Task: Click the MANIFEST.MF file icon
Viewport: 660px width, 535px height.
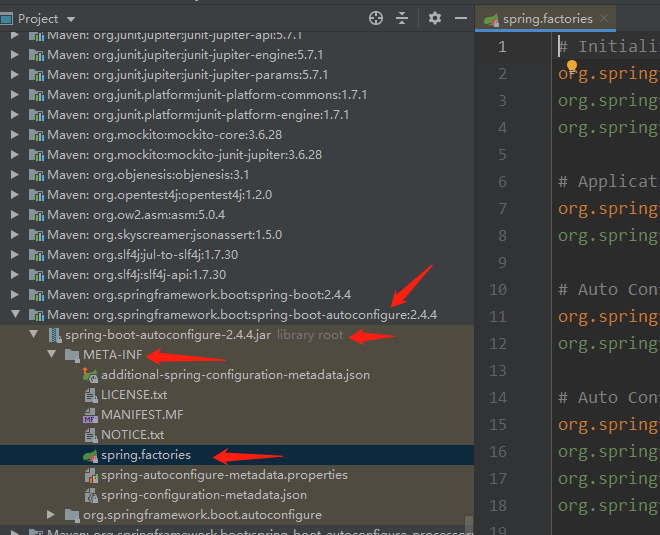Action: [x=90, y=415]
